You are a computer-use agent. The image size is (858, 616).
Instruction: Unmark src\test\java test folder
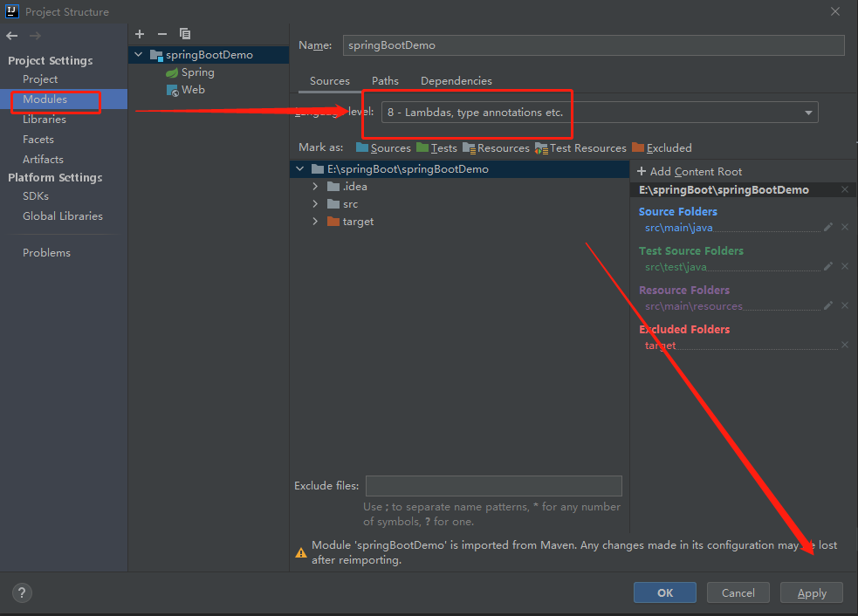(x=845, y=266)
